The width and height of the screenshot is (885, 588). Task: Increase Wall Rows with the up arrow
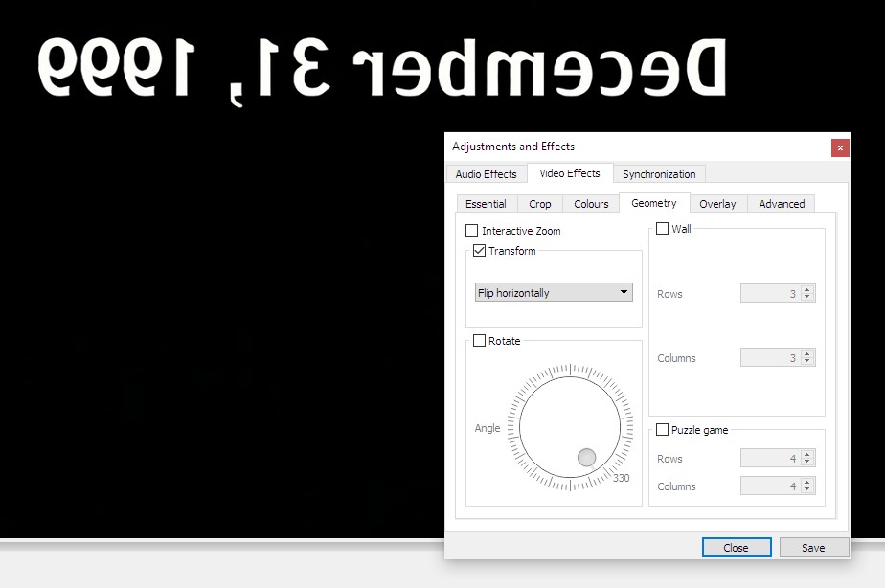click(x=807, y=289)
